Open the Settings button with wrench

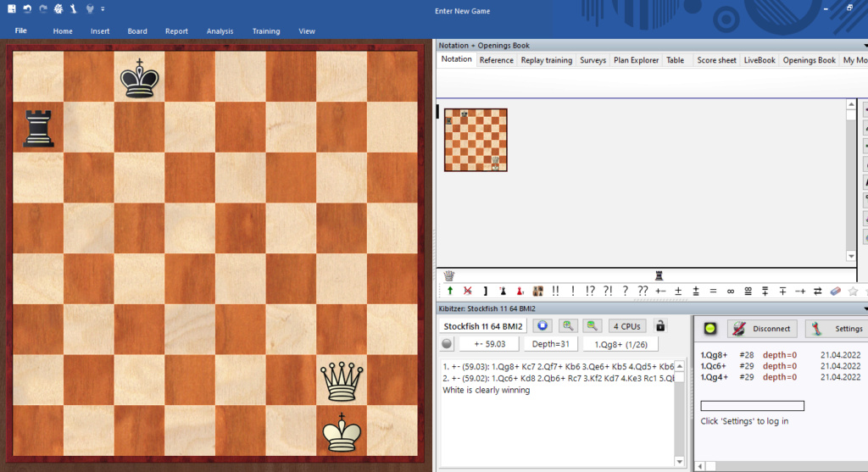click(837, 329)
